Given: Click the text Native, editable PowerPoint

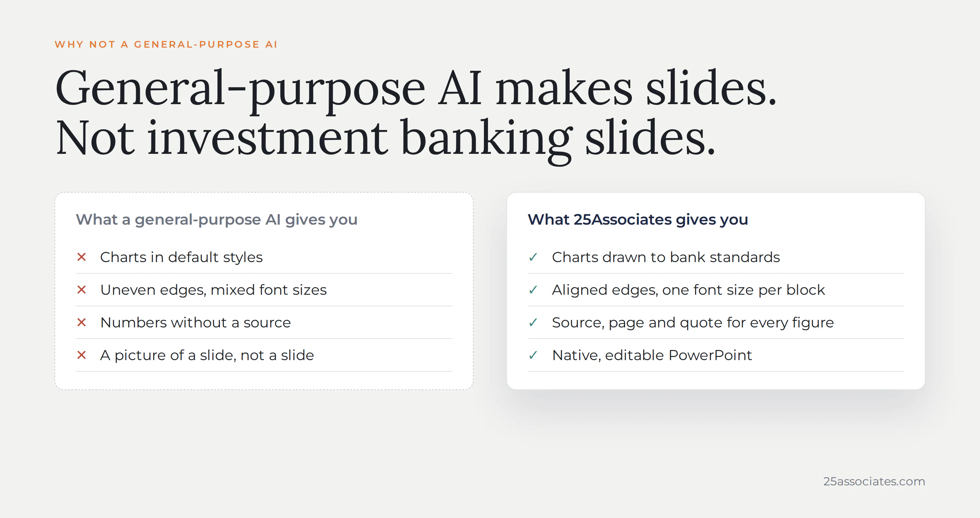Looking at the screenshot, I should click(652, 355).
